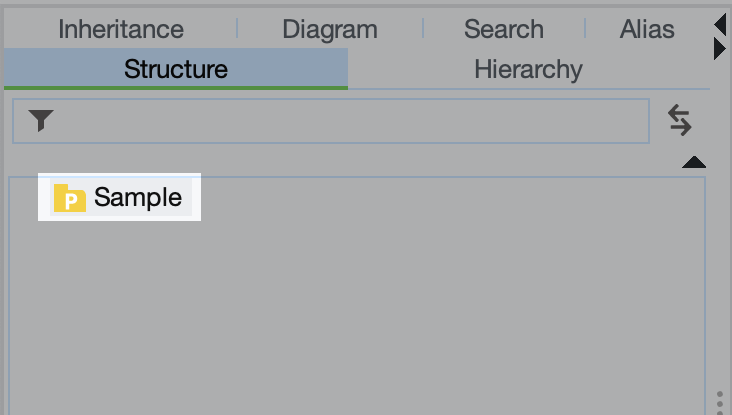Show the Alias tab
The width and height of the screenshot is (732, 415).
click(x=647, y=29)
